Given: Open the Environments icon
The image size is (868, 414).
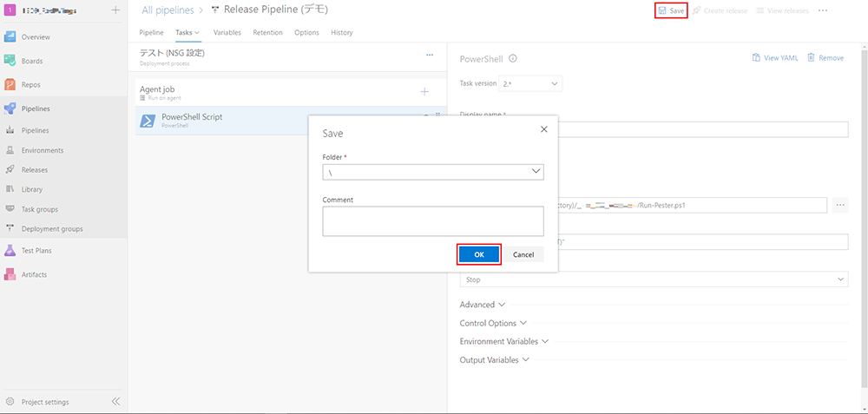Looking at the screenshot, I should point(10,150).
